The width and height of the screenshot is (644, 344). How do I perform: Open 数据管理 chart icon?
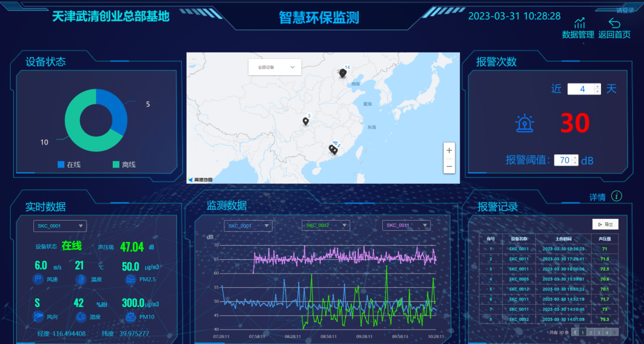pyautogui.click(x=580, y=23)
